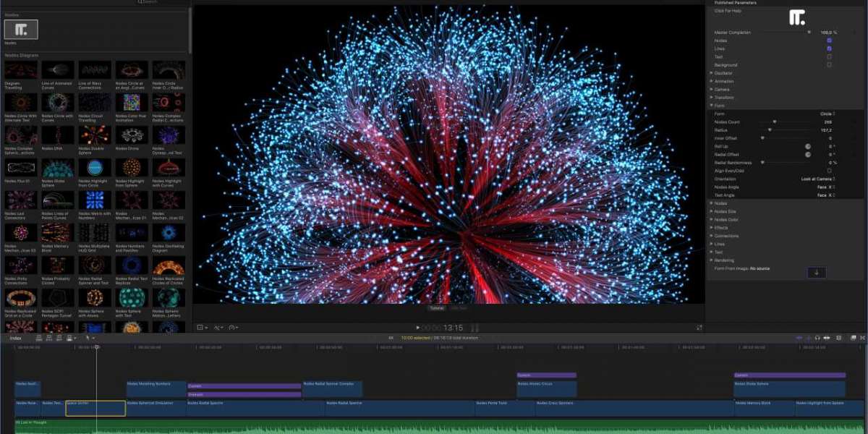This screenshot has width=868, height=434.
Task: Expand the Animation parameter group
Action: (711, 81)
